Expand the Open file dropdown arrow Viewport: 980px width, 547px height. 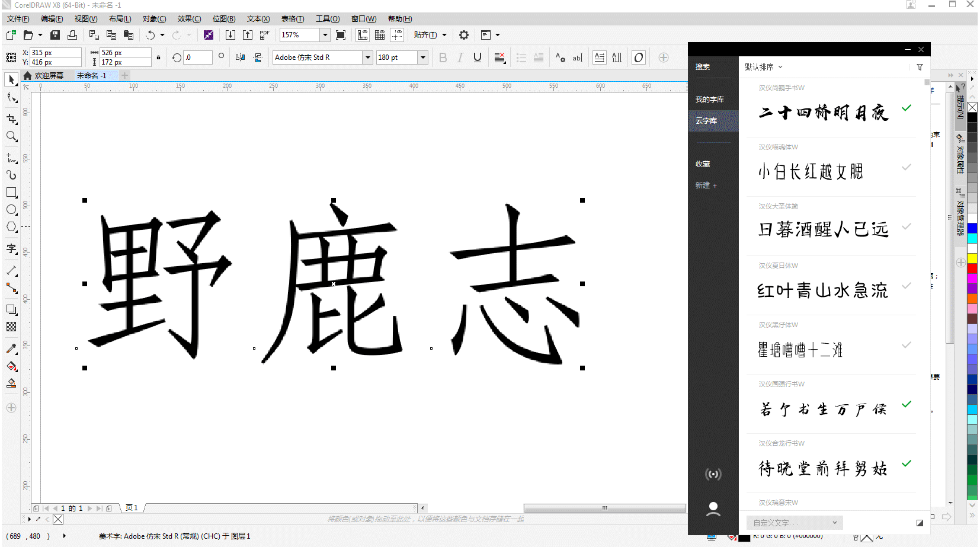(x=40, y=35)
